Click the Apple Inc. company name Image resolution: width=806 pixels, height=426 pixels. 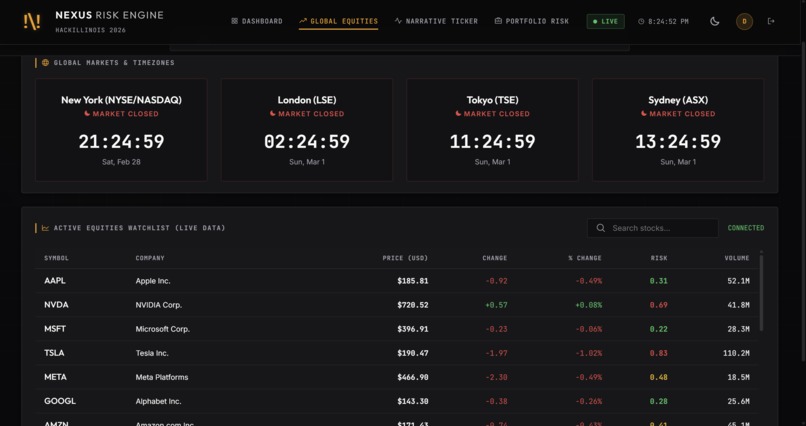[153, 281]
